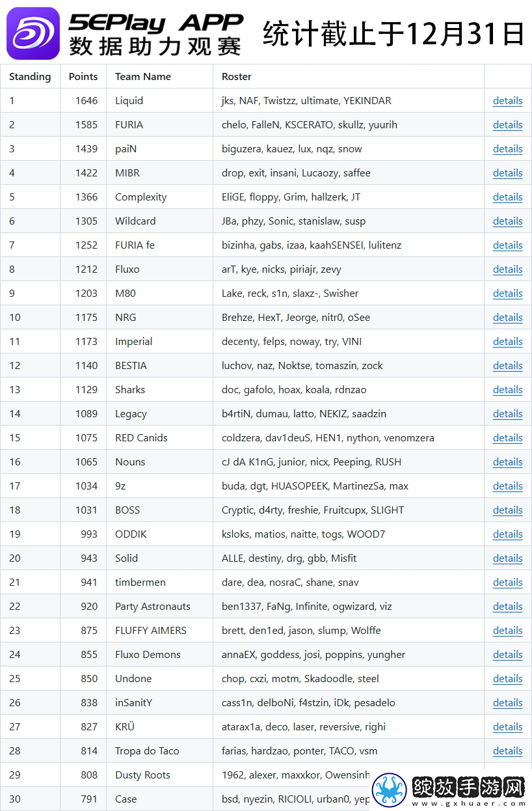Select the RED Canids team name cell
The height and width of the screenshot is (811, 532).
[x=159, y=438]
